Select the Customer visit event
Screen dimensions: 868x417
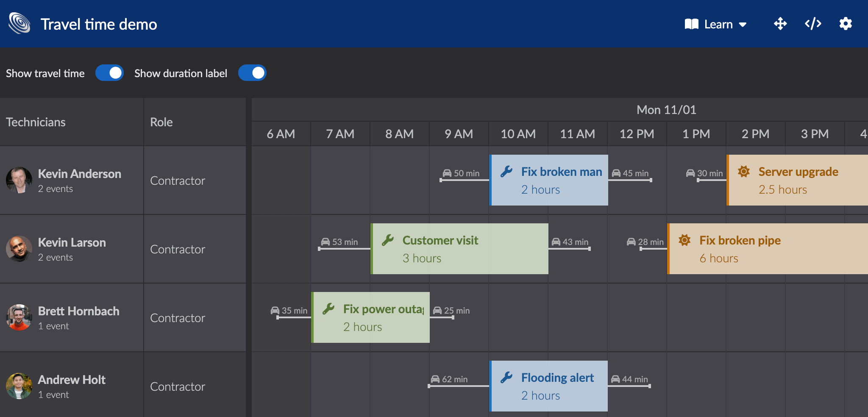coord(460,249)
